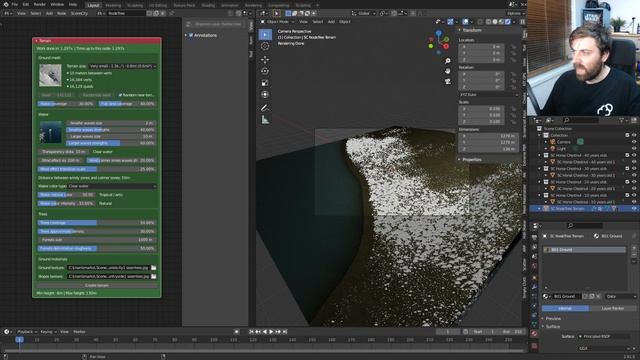Click the auto-keying record button in timeline
The image size is (640, 360).
click(236, 332)
